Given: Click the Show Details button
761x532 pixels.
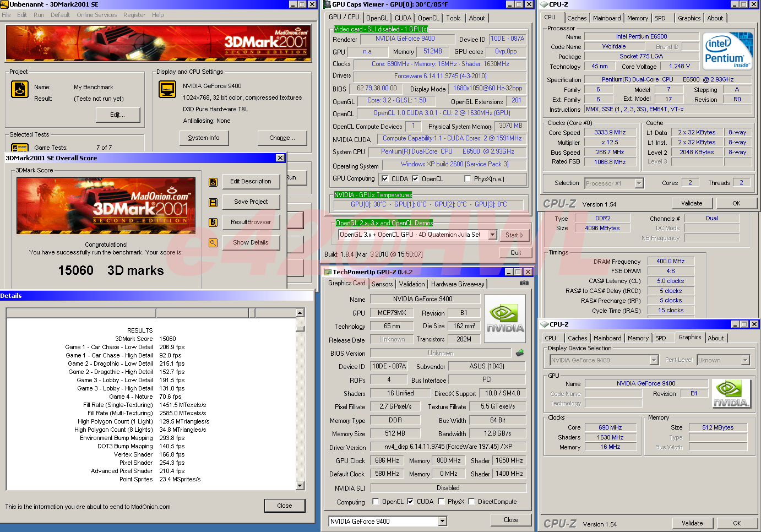Looking at the screenshot, I should 251,243.
